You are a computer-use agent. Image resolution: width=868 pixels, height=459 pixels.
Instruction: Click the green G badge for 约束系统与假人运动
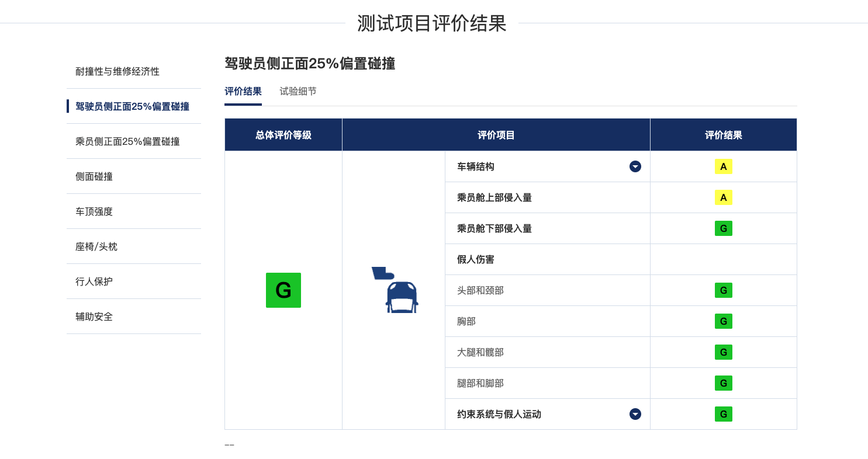coord(724,414)
